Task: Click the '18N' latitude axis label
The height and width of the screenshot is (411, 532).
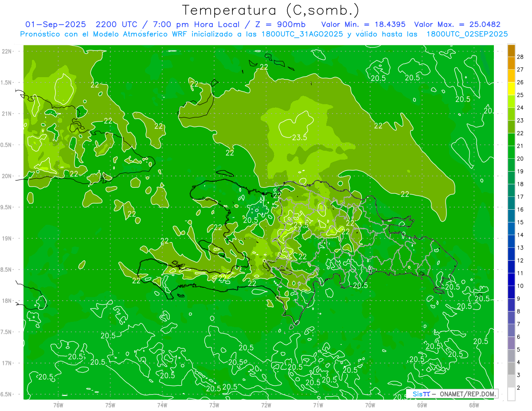Action: click(7, 301)
